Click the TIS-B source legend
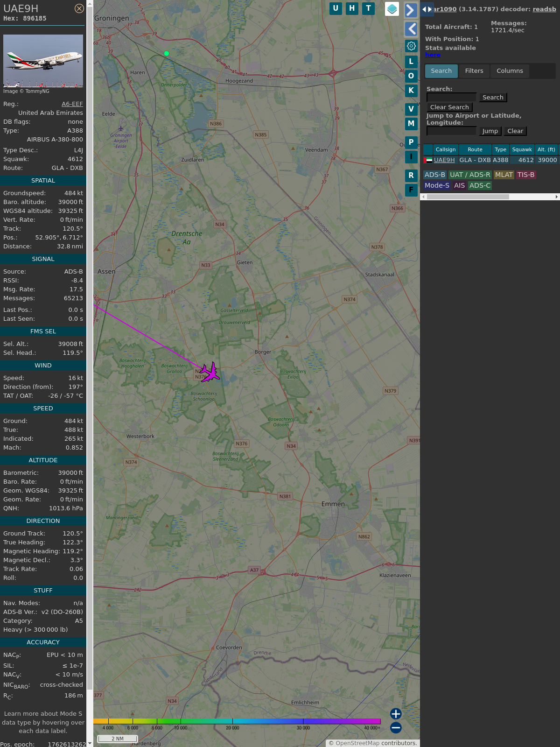The height and width of the screenshot is (747, 560). point(526,175)
